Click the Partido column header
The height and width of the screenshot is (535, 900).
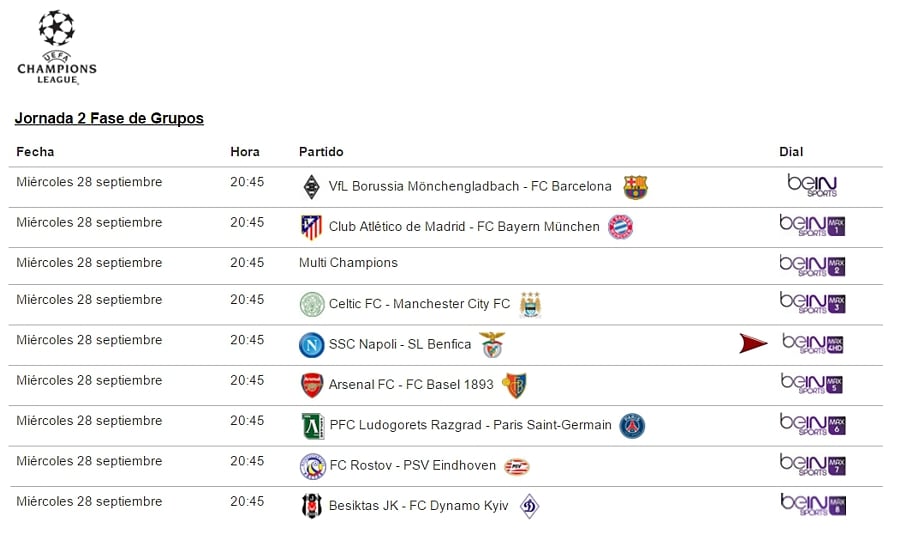click(321, 152)
